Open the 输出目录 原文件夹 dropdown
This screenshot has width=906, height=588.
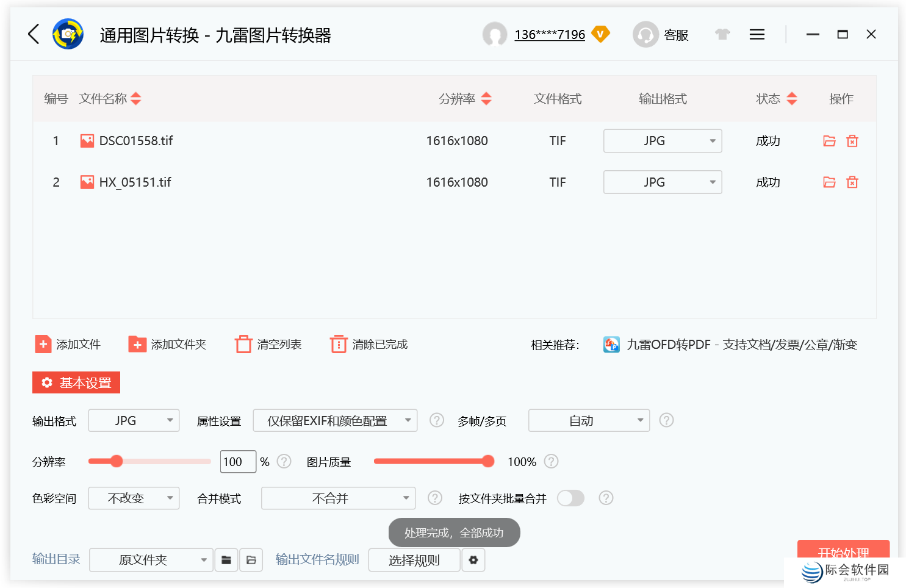pyautogui.click(x=151, y=559)
